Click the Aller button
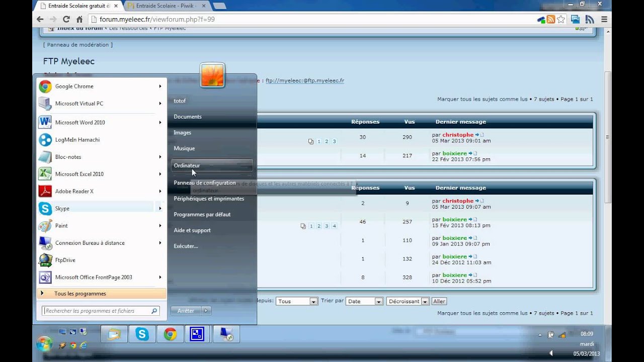The image size is (644, 362). point(439,301)
